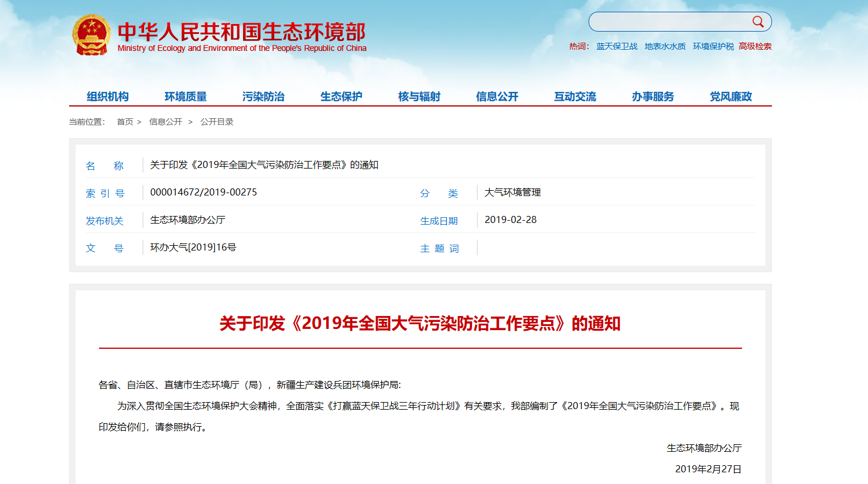Click the 发布机关 label
Screen dimensions: 868x484
click(104, 221)
